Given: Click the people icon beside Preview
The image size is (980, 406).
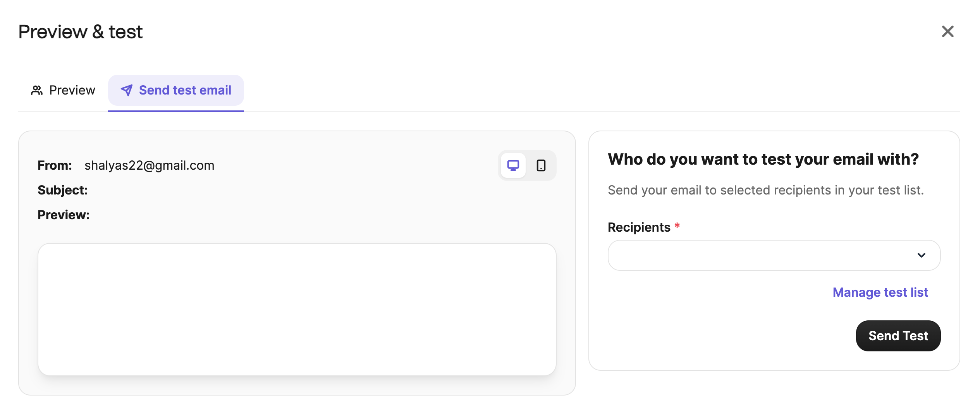Looking at the screenshot, I should [x=37, y=90].
